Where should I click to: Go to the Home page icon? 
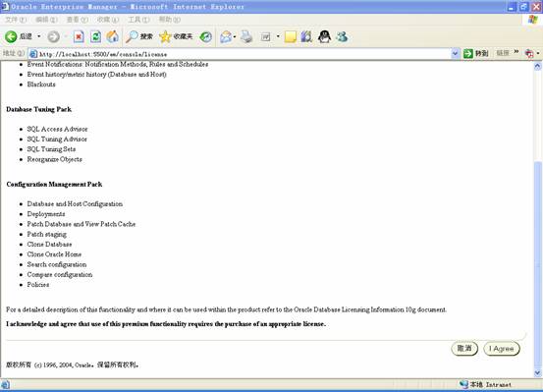pyautogui.click(x=113, y=36)
